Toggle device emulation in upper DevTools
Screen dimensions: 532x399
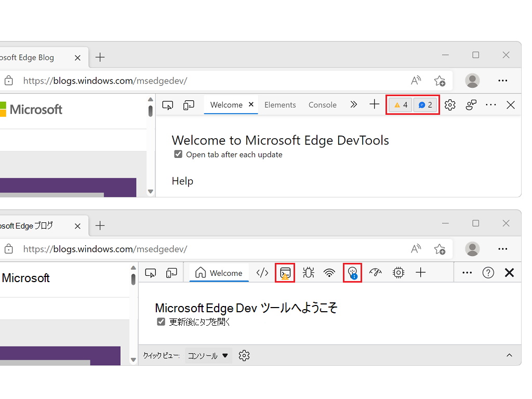click(x=189, y=105)
